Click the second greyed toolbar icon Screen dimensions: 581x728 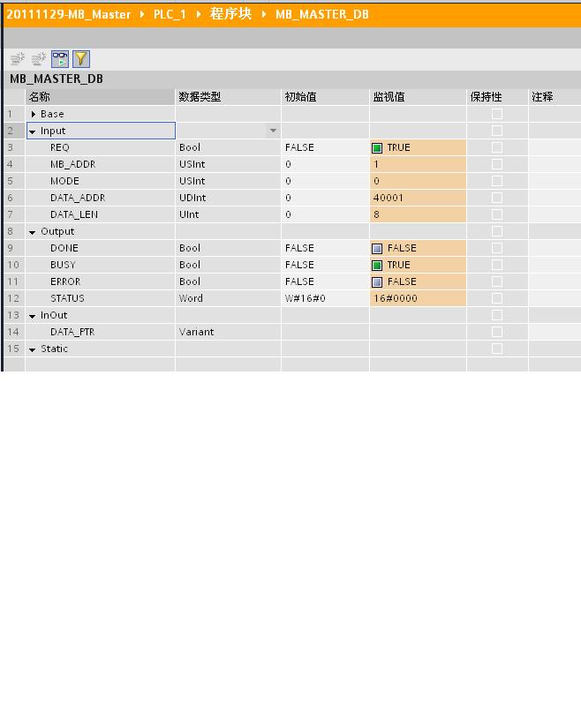39,59
